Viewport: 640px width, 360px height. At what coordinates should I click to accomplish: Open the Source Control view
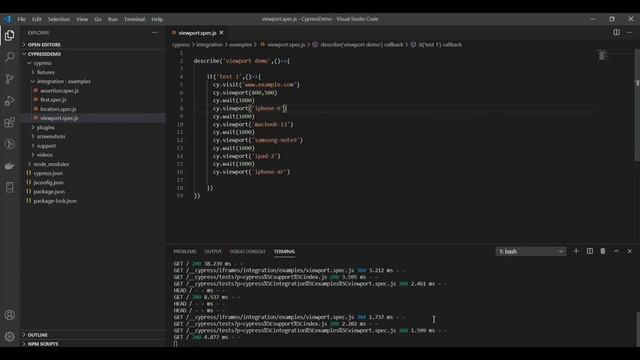[9, 79]
